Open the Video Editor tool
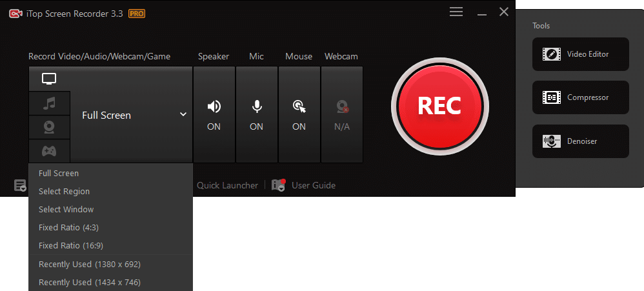This screenshot has width=644, height=291. (x=580, y=54)
